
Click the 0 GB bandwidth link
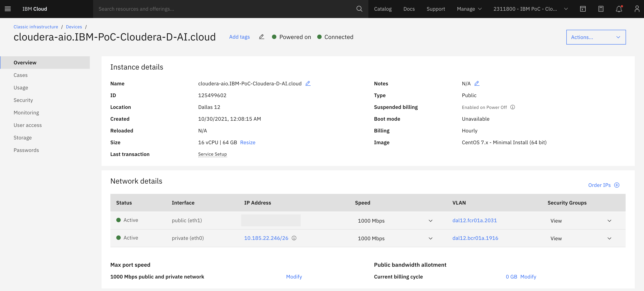point(512,277)
